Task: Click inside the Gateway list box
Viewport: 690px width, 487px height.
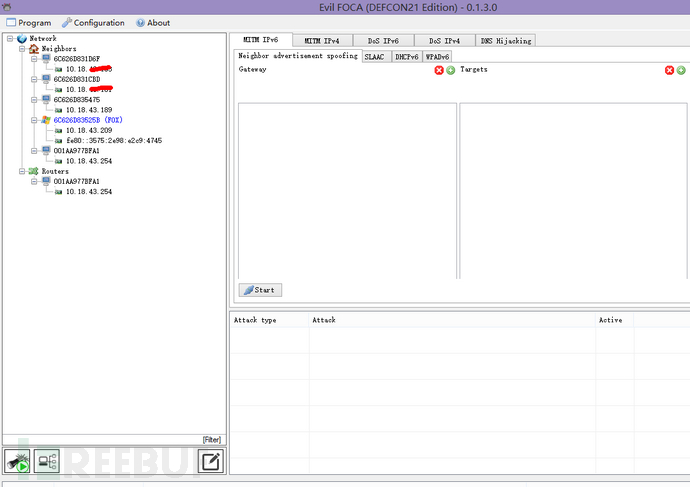Action: (x=347, y=191)
